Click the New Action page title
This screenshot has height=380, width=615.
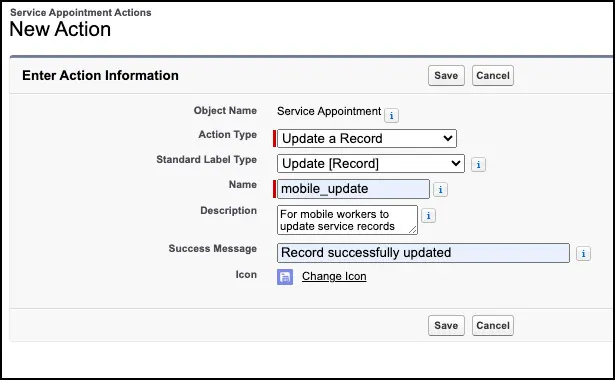60,29
